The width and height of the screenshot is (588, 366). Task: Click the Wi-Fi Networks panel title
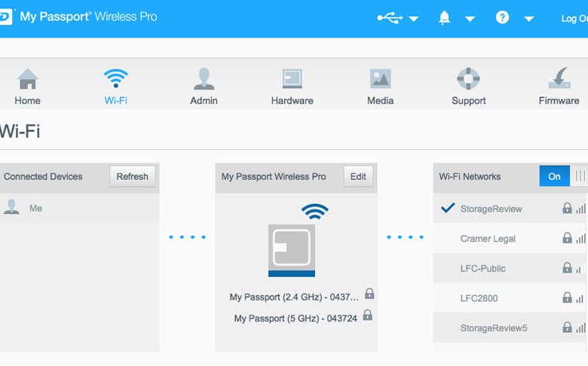[x=470, y=176]
